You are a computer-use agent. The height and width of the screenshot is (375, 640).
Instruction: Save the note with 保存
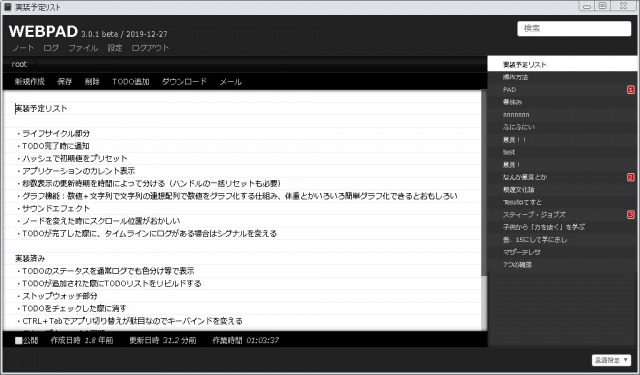coord(64,82)
